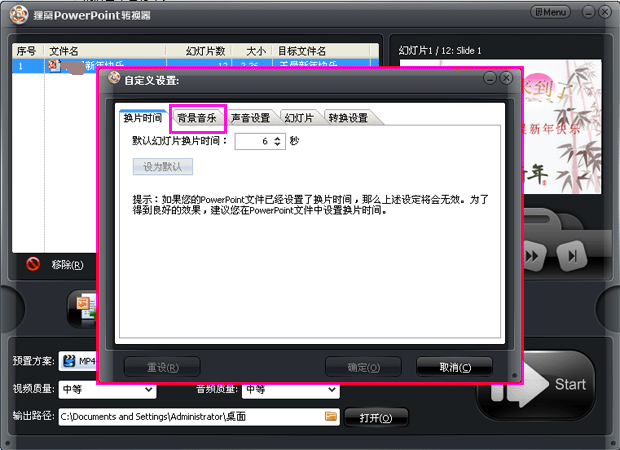Close the 自定义设置 dialog
This screenshot has width=620, height=450.
(x=506, y=78)
